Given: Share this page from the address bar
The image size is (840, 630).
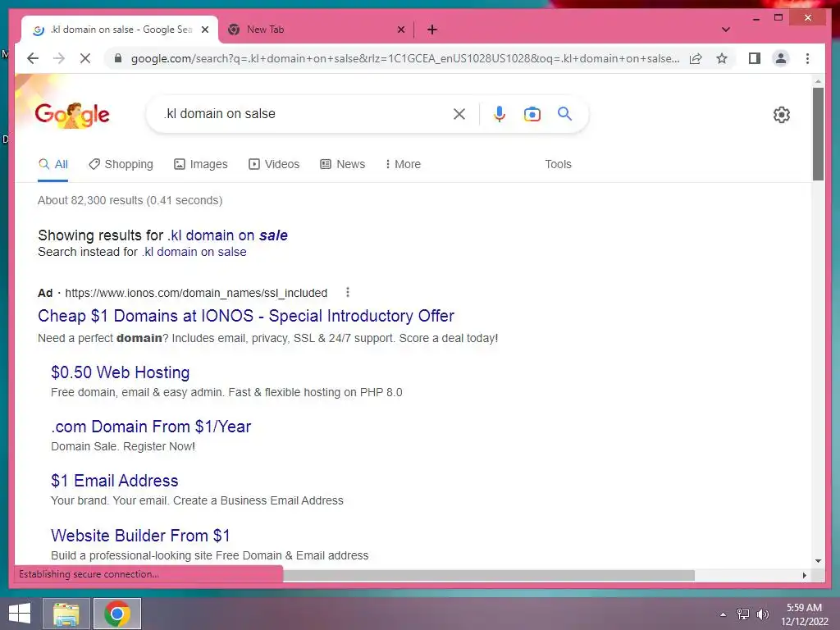Looking at the screenshot, I should click(696, 58).
